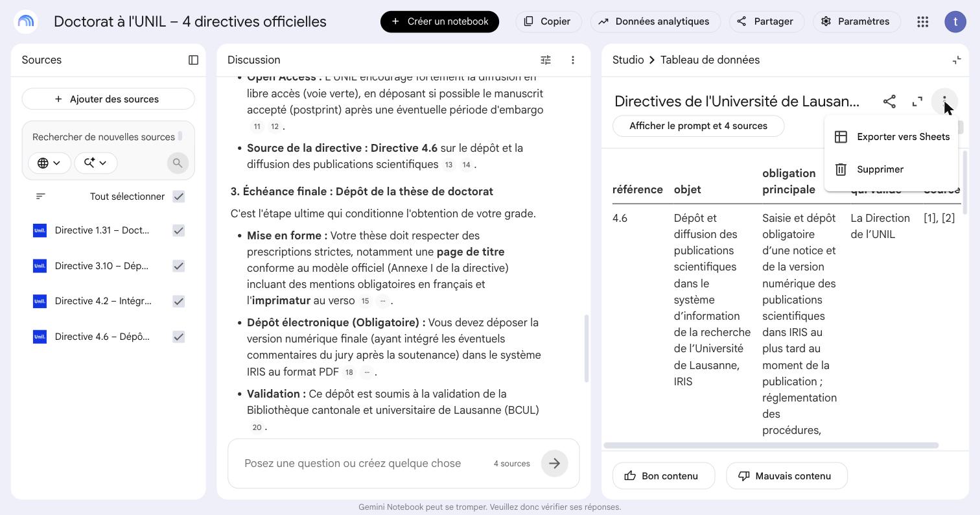Open the Directive 1.31 source
The width and height of the screenshot is (980, 515).
(102, 230)
